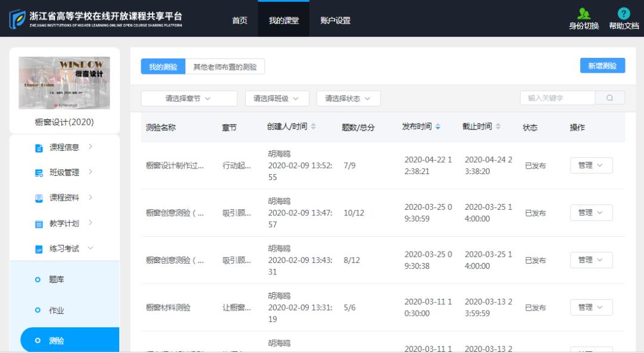
Task: Open the 请选择章节 dropdown
Action: pos(188,98)
